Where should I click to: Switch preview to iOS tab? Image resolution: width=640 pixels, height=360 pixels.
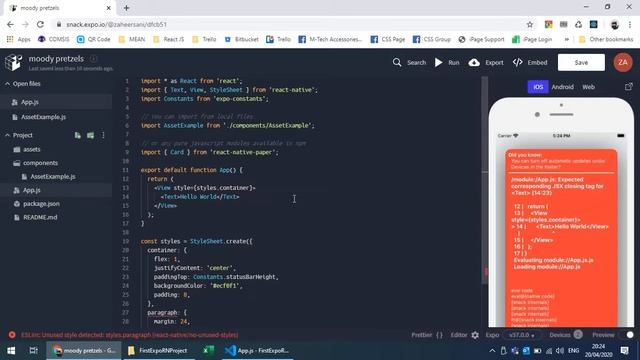[x=538, y=87]
